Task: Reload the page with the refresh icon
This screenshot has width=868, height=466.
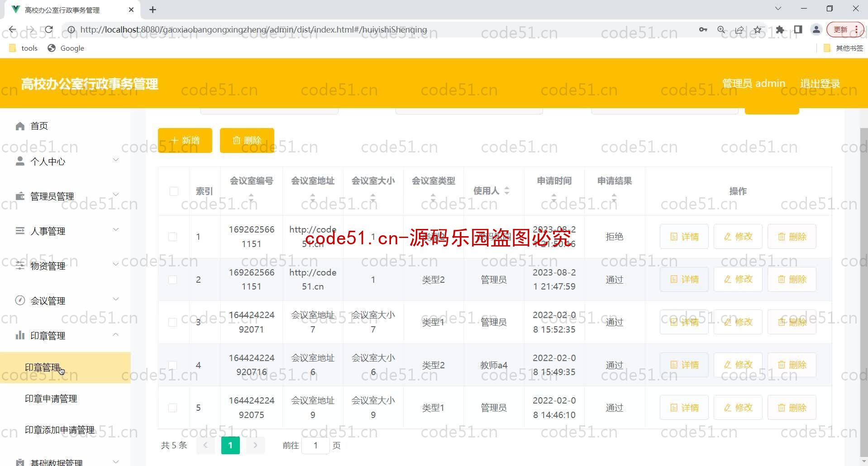Action: pos(48,30)
